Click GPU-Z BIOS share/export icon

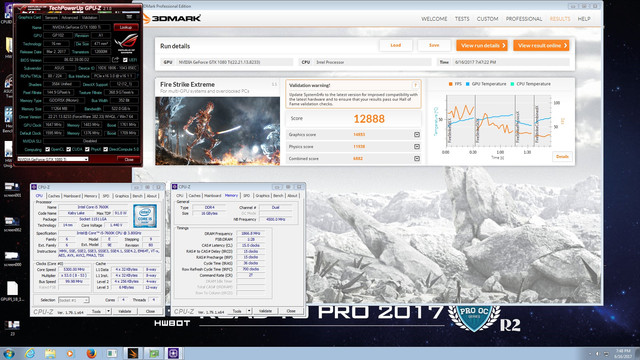(116, 60)
